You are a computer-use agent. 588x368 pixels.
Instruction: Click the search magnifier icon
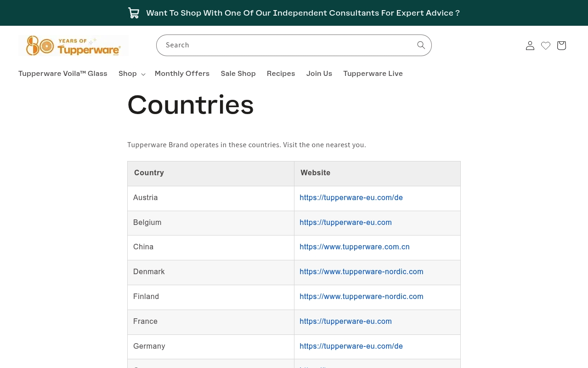(421, 45)
